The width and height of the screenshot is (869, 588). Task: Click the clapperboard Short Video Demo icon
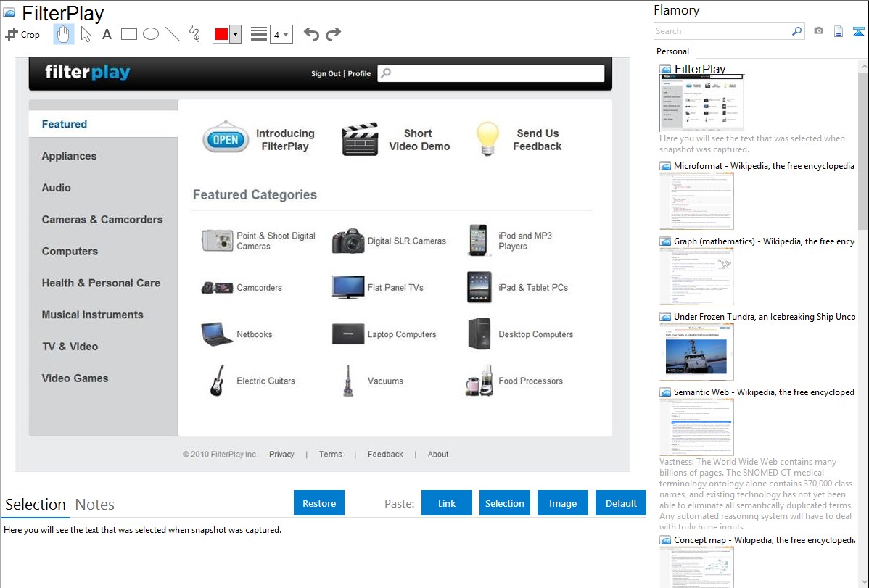coord(361,139)
